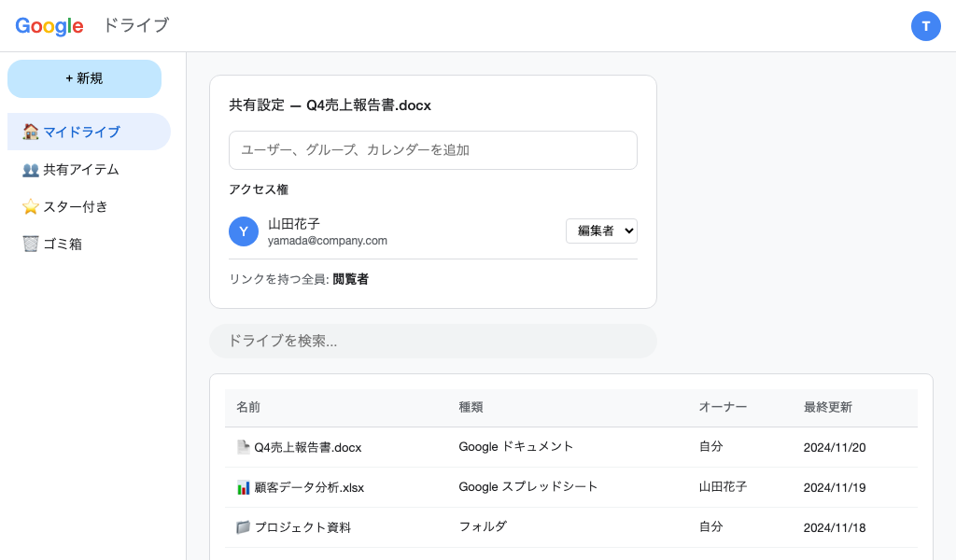Viewport: 956px width, 560px height.
Task: Open the ゴミ箱 trash icon
Action: tap(31, 244)
